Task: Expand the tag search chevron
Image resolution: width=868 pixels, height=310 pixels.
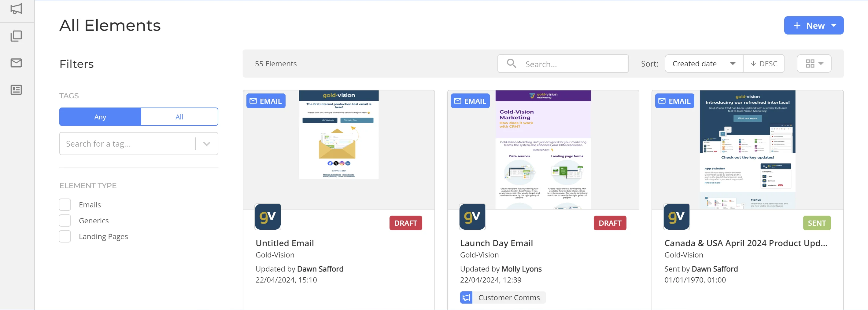Action: 207,144
